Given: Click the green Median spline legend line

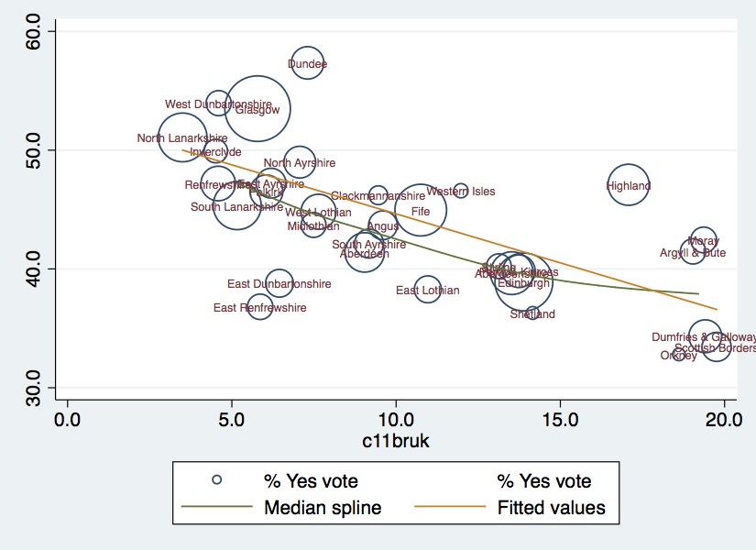Looking at the screenshot, I should coord(215,507).
